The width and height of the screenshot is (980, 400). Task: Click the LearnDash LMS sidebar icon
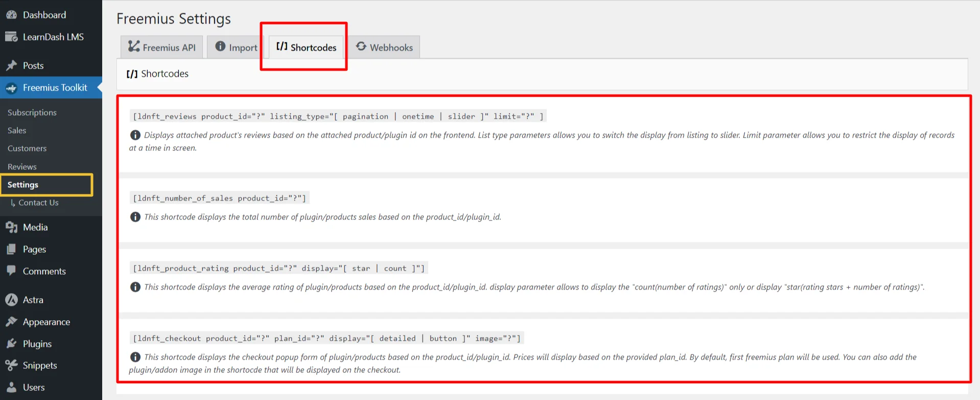[x=11, y=37]
